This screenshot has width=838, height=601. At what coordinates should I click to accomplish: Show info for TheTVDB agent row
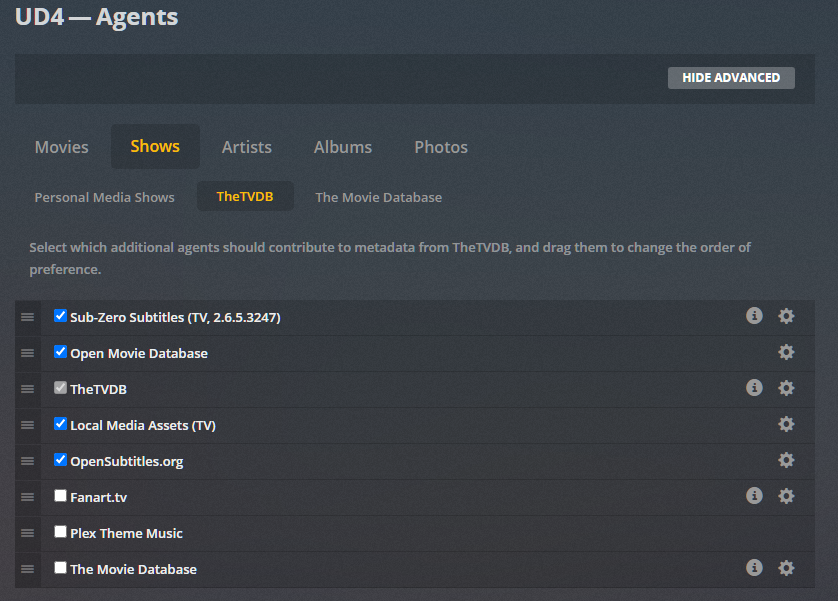(x=754, y=388)
